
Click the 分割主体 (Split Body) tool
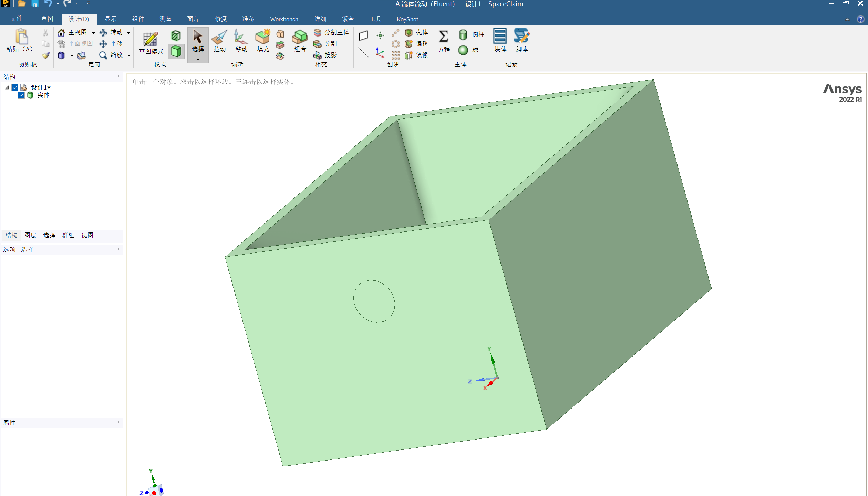coord(331,32)
